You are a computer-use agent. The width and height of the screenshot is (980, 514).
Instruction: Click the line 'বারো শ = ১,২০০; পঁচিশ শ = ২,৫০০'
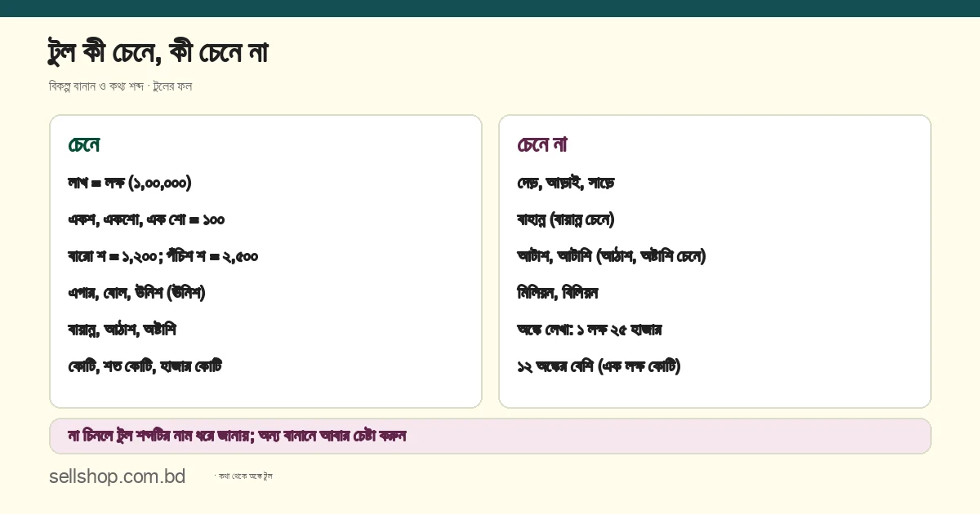pos(163,256)
